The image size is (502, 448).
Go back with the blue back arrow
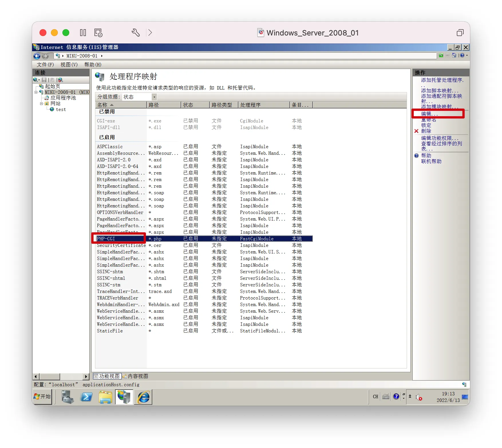point(37,56)
